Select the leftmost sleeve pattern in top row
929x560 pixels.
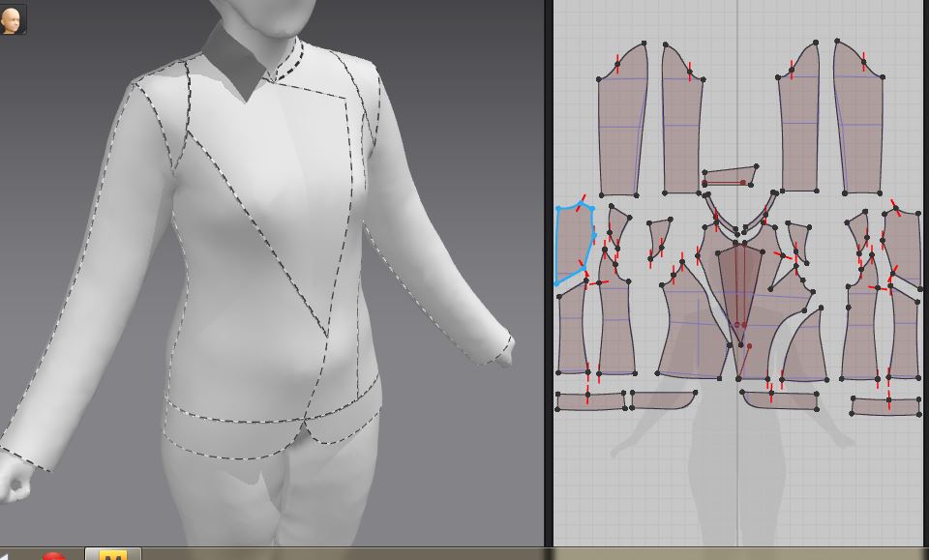point(622,120)
